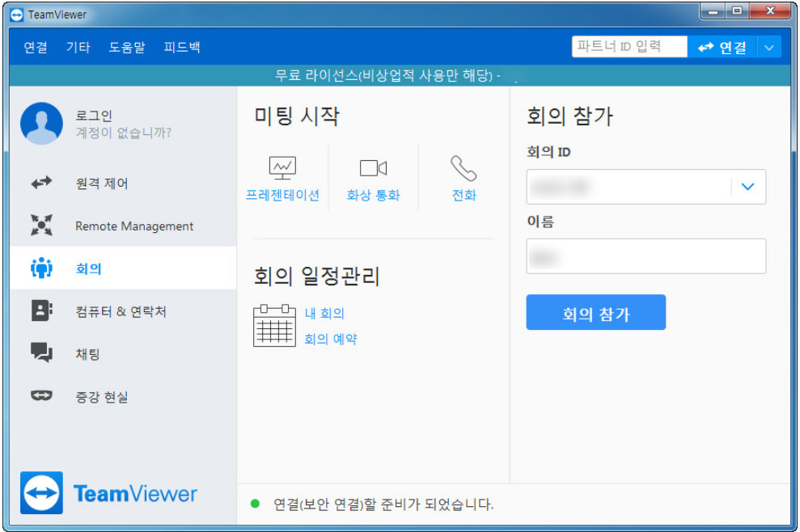Click the 회의 일정관리 heading text
800x532 pixels.
coord(317,277)
